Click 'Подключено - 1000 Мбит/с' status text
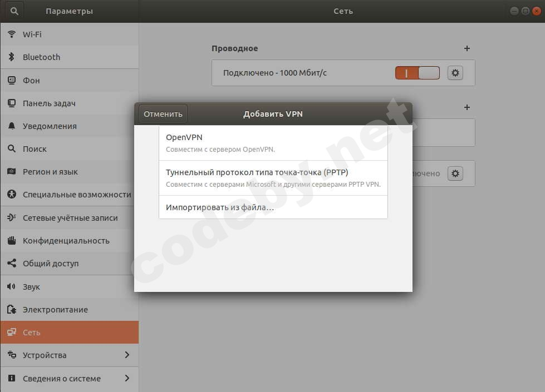This screenshot has height=392, width=545. click(x=274, y=73)
